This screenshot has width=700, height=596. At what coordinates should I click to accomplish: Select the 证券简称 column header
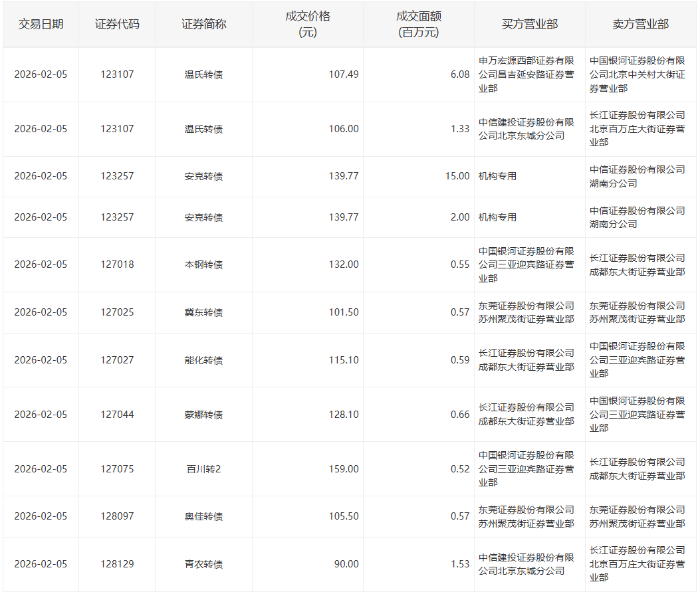point(203,24)
